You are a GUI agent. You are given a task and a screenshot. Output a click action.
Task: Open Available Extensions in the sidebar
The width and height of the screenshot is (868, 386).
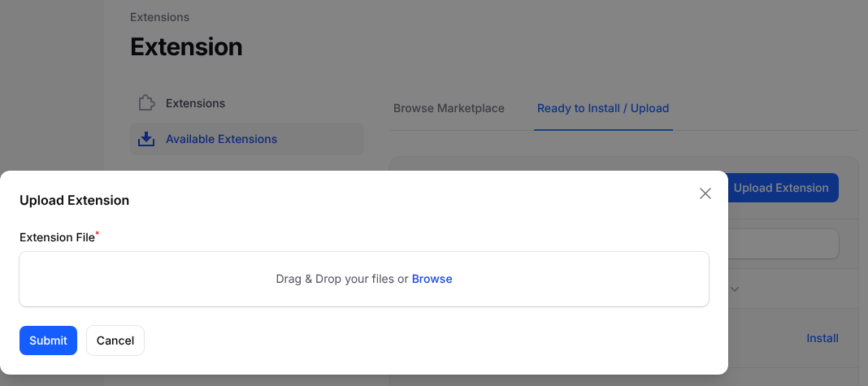[247, 139]
